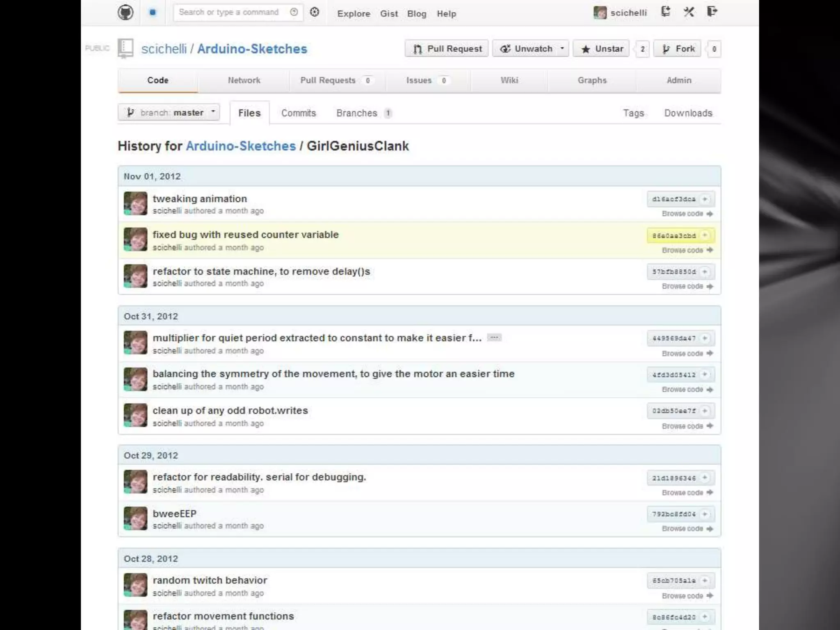This screenshot has height=630, width=840.
Task: Copy SHA of tweaking animation commit
Action: pos(705,199)
